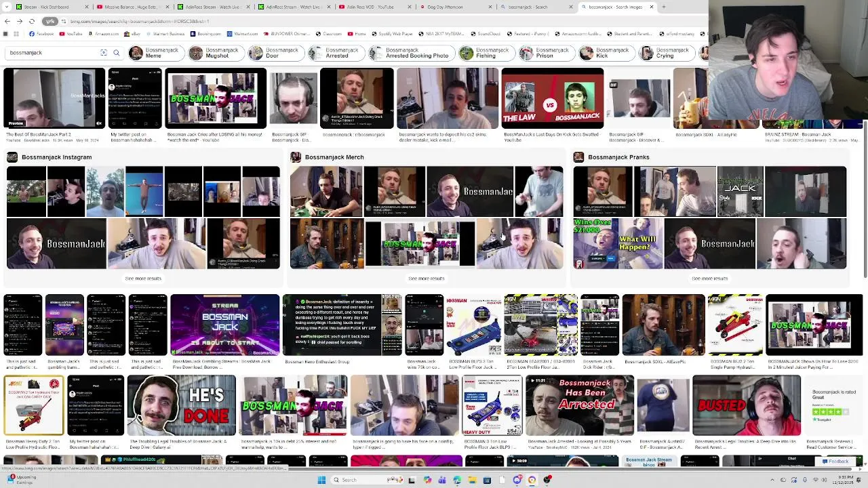See more results under Bossmanjack Instagram
The width and height of the screenshot is (868, 488).
[x=143, y=279]
